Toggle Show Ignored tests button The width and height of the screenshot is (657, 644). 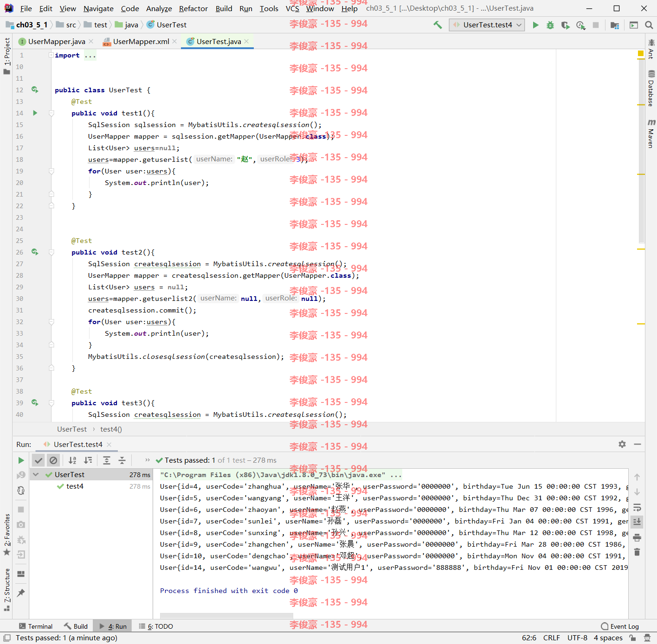pos(53,460)
